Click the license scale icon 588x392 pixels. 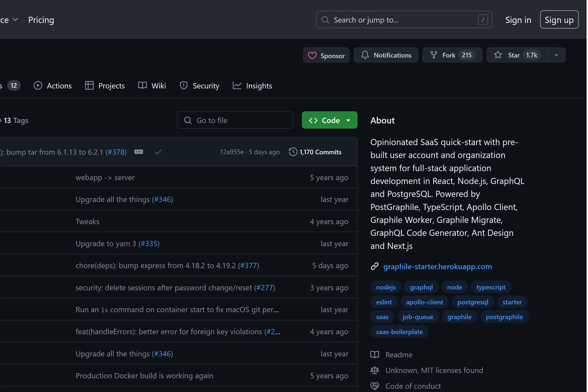coord(375,370)
